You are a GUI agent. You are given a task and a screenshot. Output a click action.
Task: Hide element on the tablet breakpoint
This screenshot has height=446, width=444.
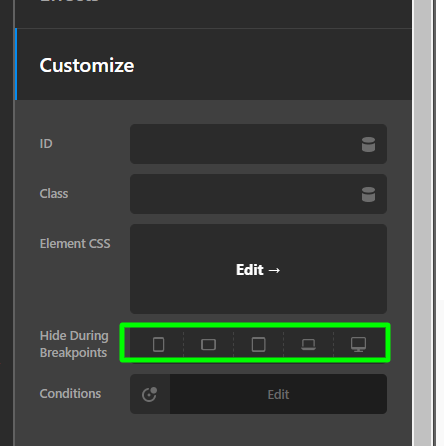258,344
